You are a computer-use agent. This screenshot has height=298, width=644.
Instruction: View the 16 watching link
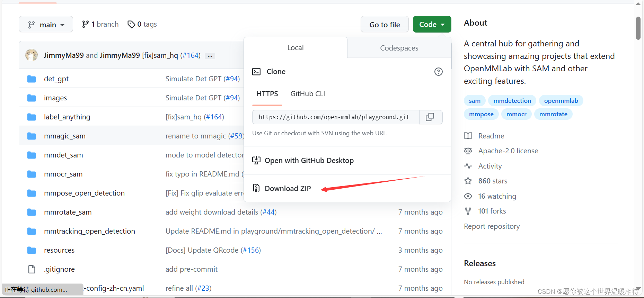pyautogui.click(x=490, y=196)
